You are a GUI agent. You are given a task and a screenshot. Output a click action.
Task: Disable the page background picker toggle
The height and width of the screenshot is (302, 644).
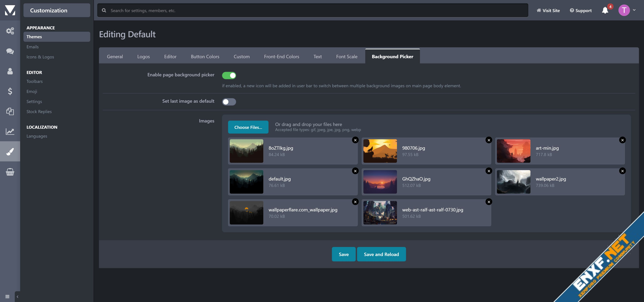pyautogui.click(x=229, y=75)
